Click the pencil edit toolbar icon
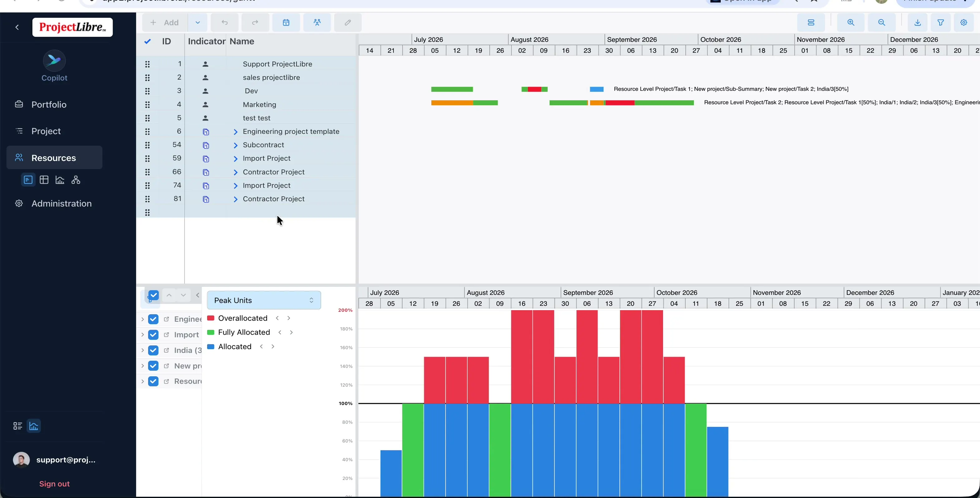Viewport: 980px width, 498px height. tap(348, 23)
